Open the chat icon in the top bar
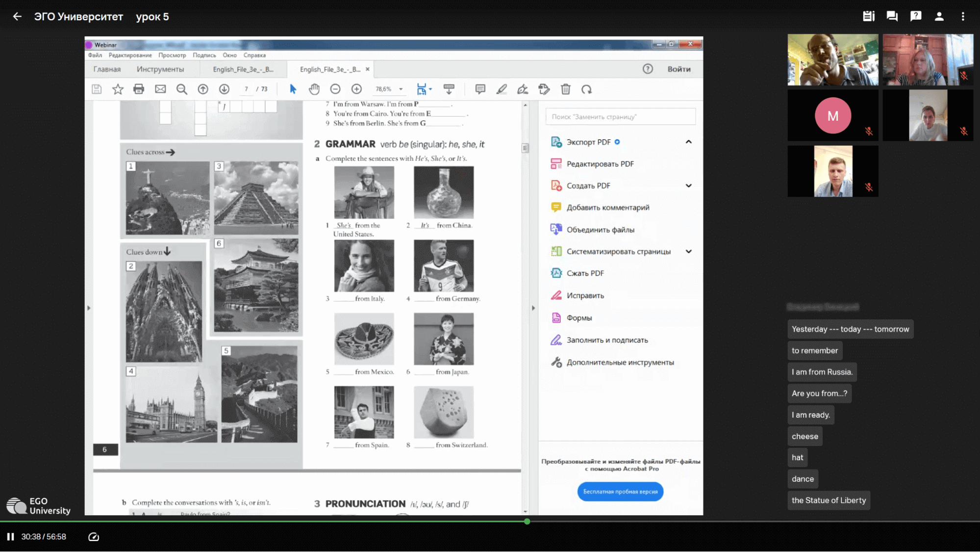 click(x=892, y=16)
